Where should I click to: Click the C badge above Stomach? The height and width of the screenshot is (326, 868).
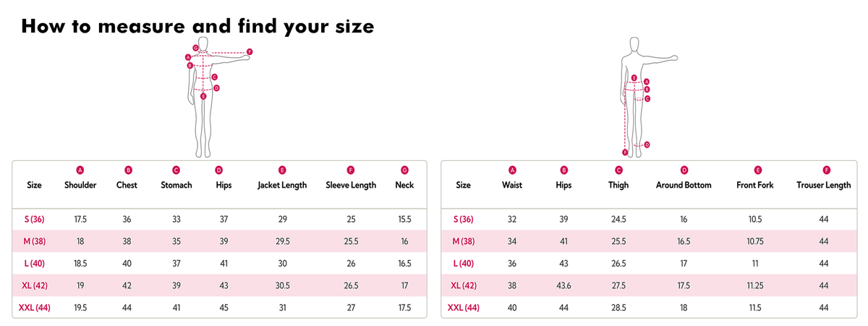click(176, 170)
